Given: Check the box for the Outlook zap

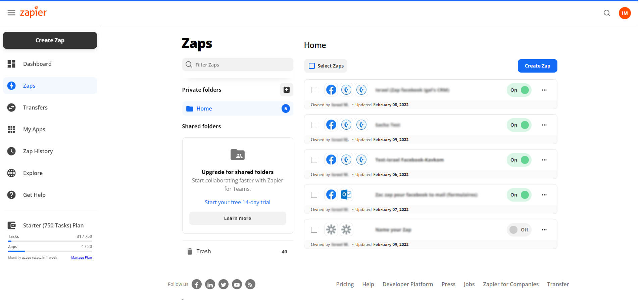Looking at the screenshot, I should [314, 195].
